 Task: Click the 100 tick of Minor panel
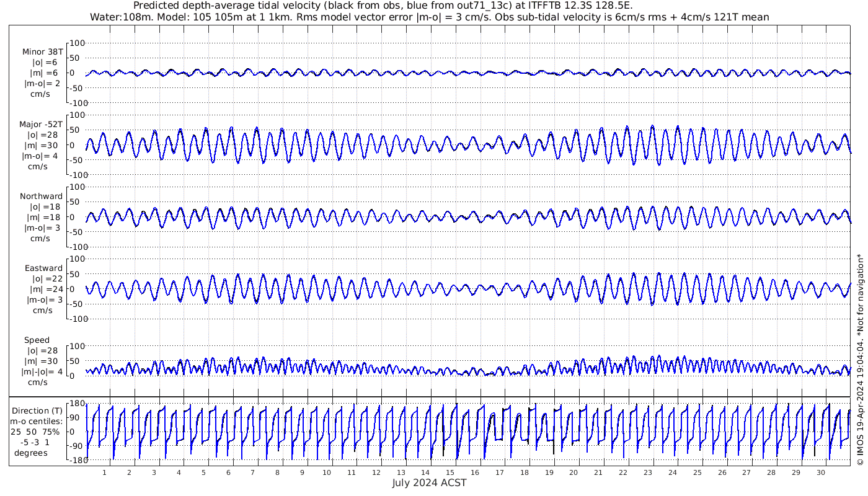76,43
